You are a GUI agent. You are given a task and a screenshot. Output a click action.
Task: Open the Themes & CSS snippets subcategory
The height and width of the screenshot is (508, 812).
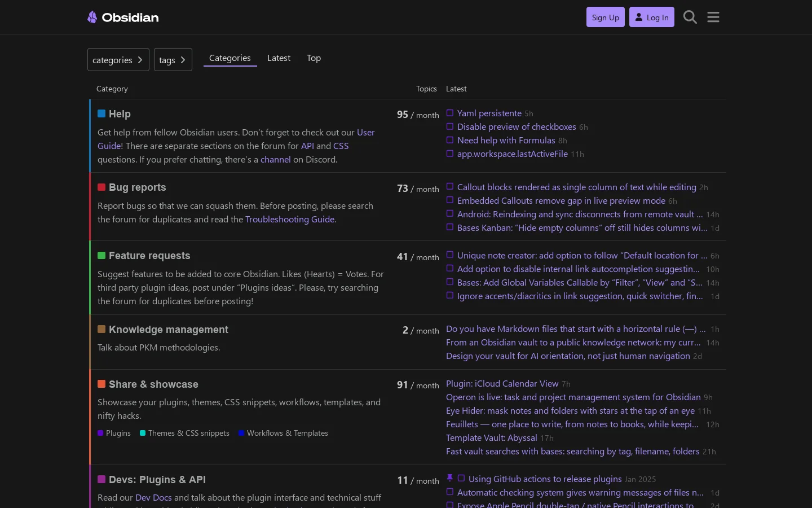pos(184,433)
